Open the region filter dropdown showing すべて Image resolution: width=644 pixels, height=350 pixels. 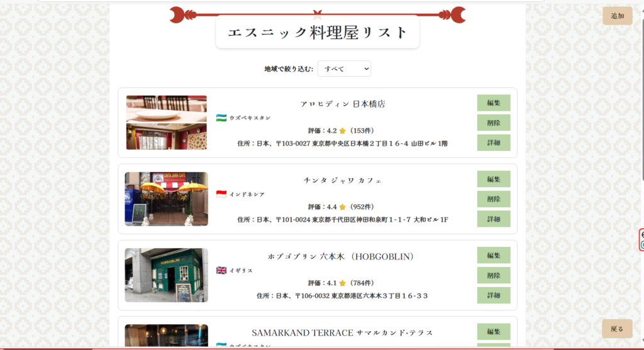(344, 68)
